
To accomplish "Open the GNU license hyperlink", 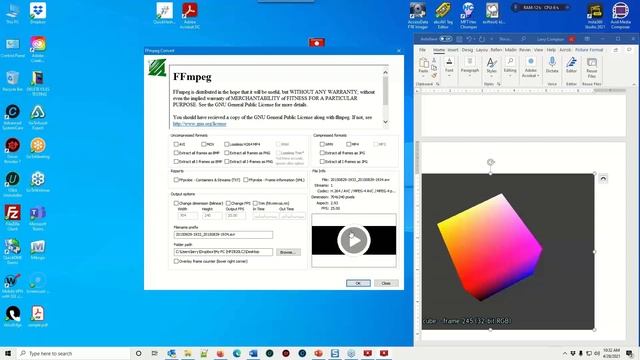I will pyautogui.click(x=199, y=124).
